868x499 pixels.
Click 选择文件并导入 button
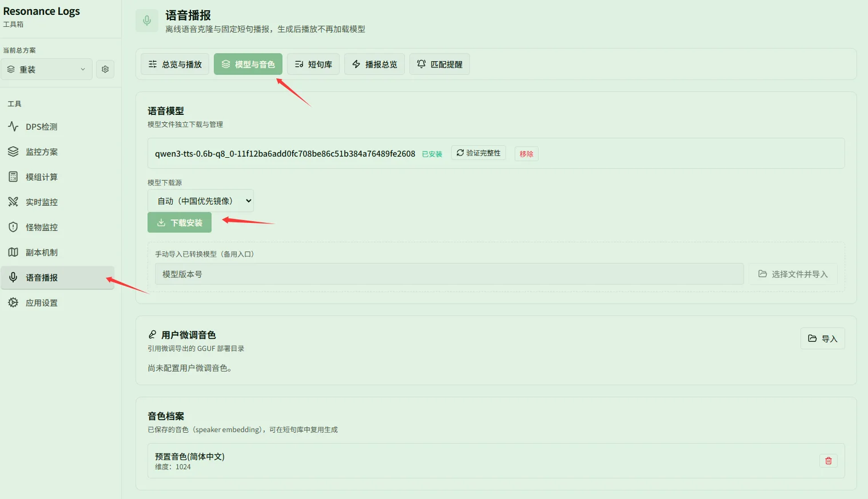coord(793,274)
